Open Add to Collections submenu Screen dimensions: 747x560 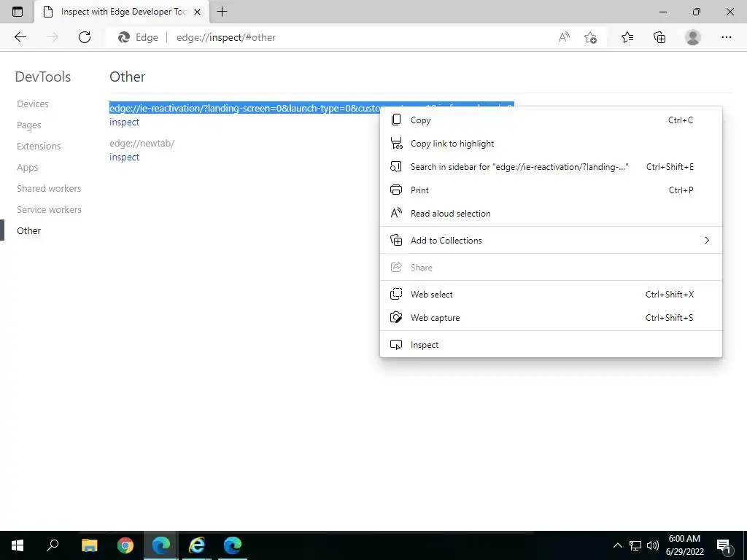551,241
